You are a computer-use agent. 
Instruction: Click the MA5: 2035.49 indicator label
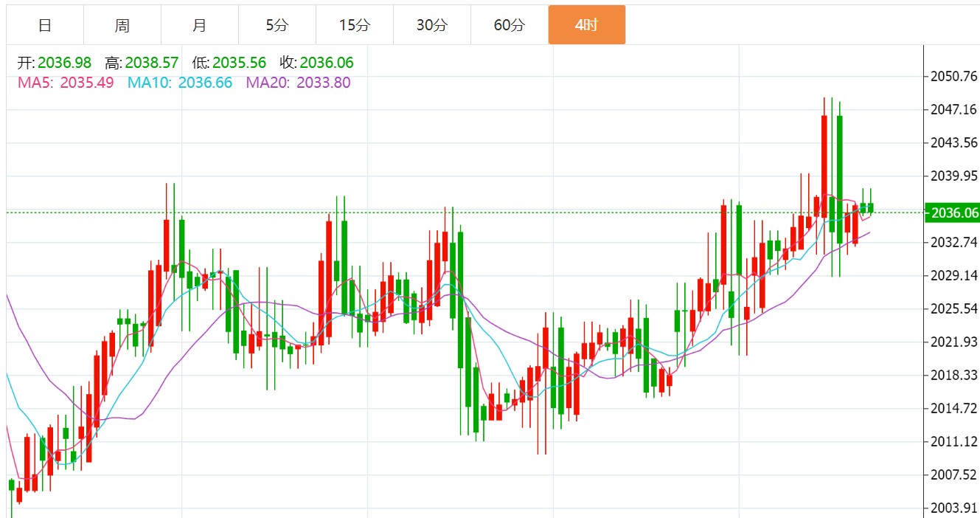66,83
